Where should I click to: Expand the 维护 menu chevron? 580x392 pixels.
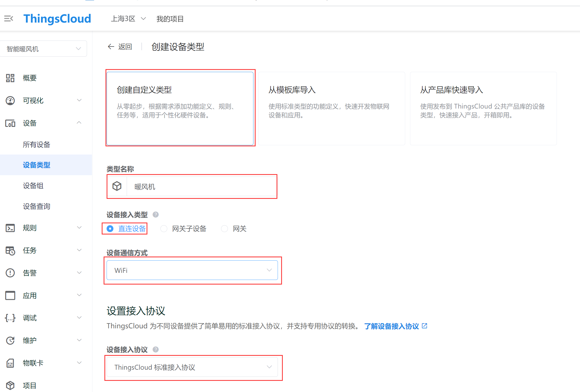79,340
